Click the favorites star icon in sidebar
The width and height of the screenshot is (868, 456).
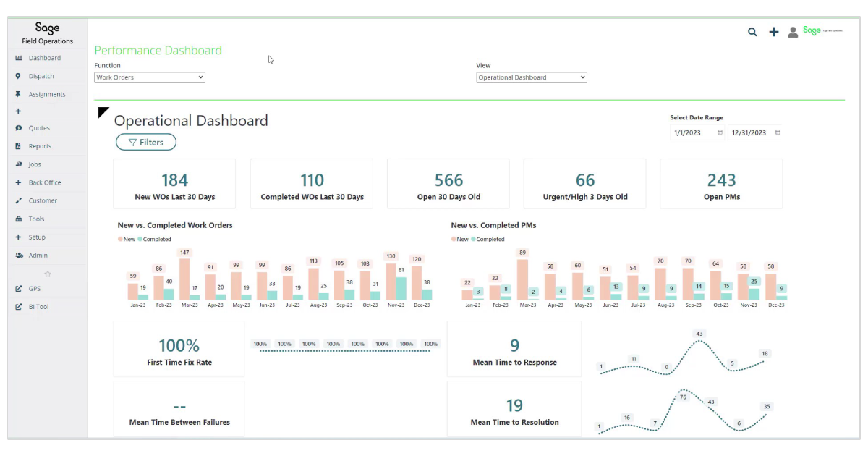[x=48, y=274]
